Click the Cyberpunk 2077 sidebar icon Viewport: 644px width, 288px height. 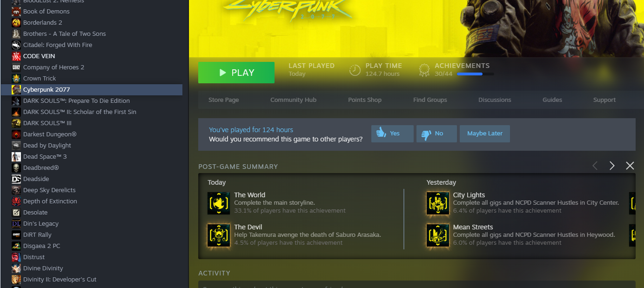pos(16,89)
